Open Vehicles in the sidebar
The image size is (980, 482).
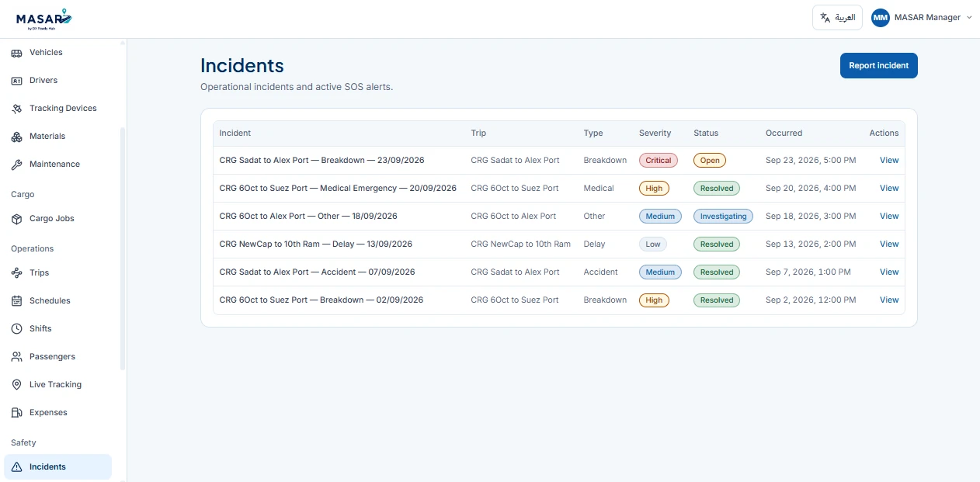[57, 53]
